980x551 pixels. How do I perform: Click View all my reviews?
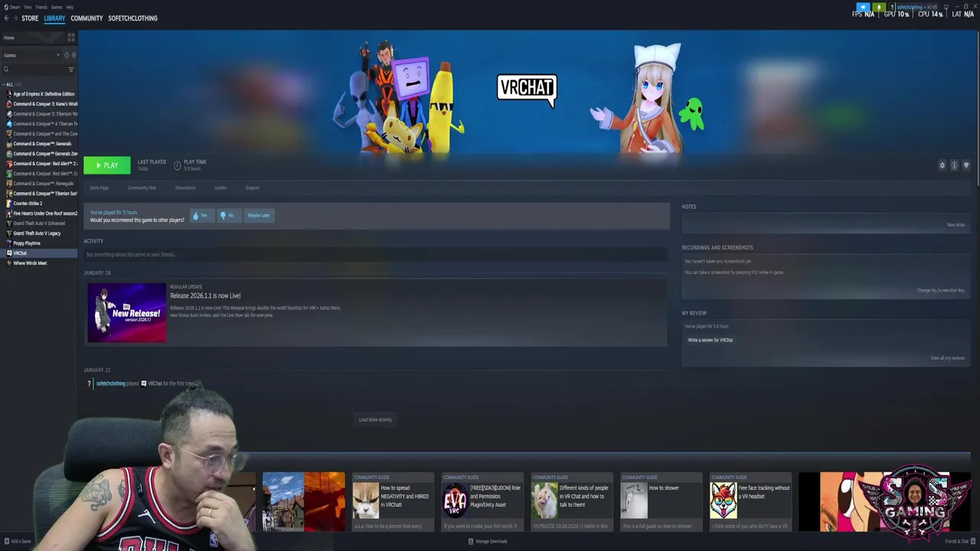pos(948,358)
